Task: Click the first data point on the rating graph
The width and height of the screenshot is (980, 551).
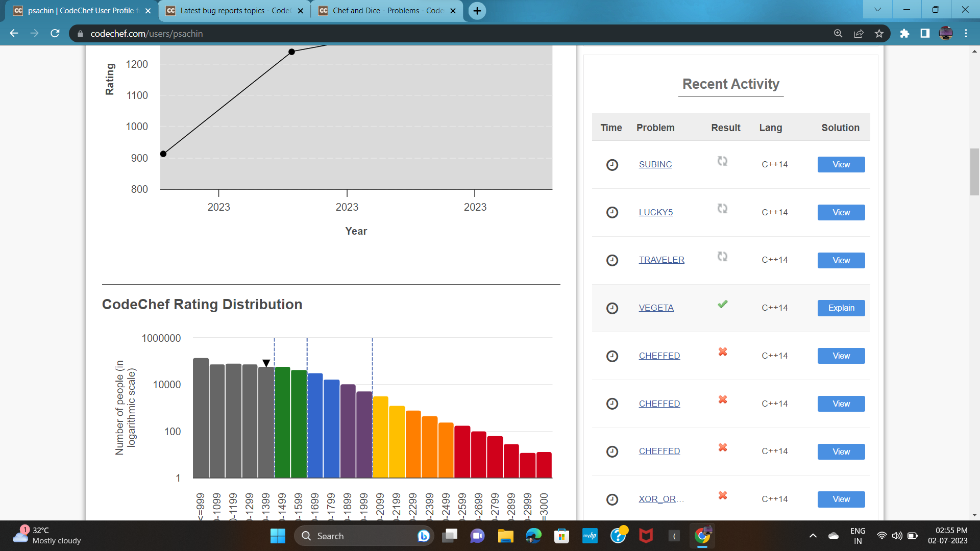Action: pyautogui.click(x=163, y=154)
